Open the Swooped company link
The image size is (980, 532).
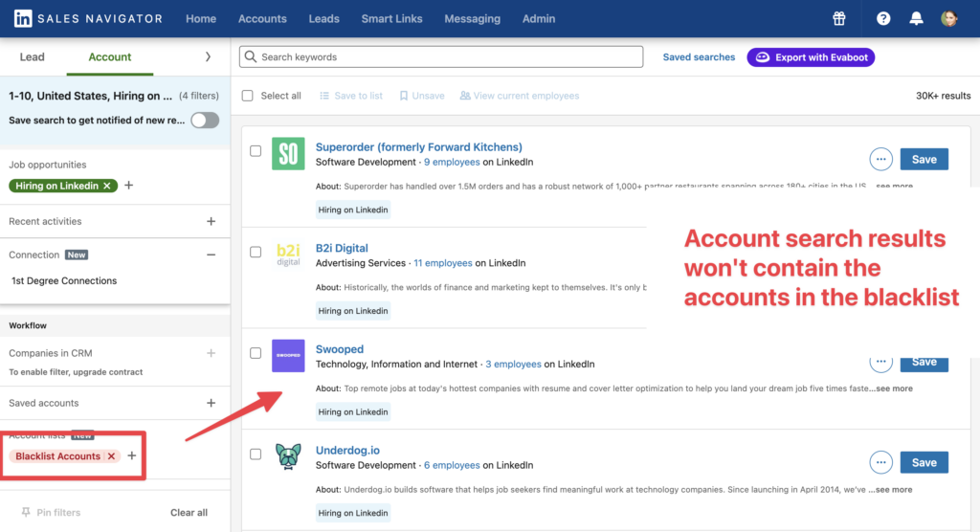(340, 349)
